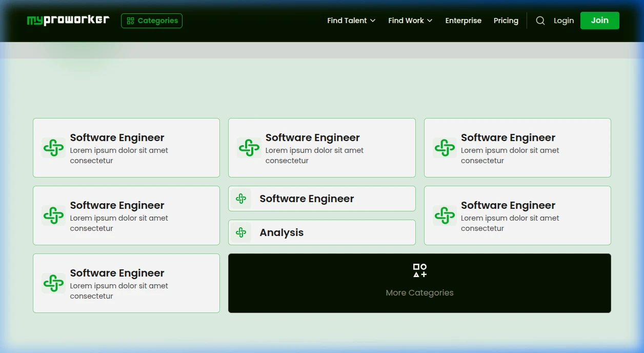Click the green Join button

600,21
